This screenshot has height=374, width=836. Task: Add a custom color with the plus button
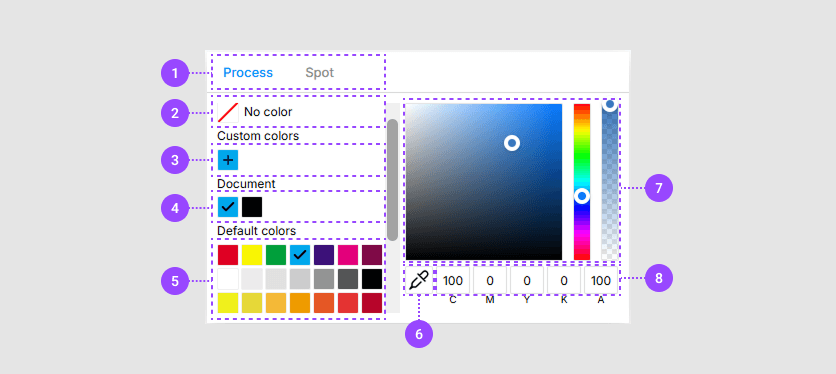point(228,160)
